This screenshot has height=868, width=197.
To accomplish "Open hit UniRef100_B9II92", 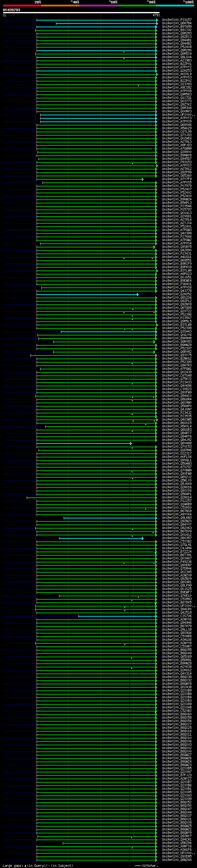I will click(176, 30).
